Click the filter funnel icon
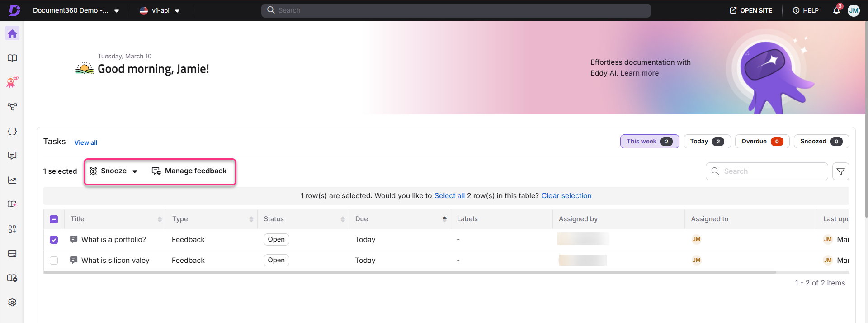The height and width of the screenshot is (323, 868). click(x=841, y=171)
